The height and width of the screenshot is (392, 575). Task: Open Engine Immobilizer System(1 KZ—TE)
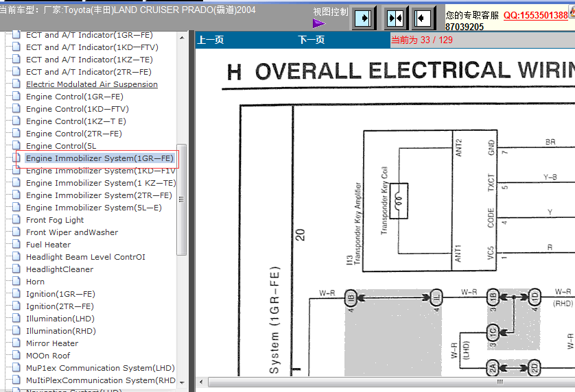[101, 183]
